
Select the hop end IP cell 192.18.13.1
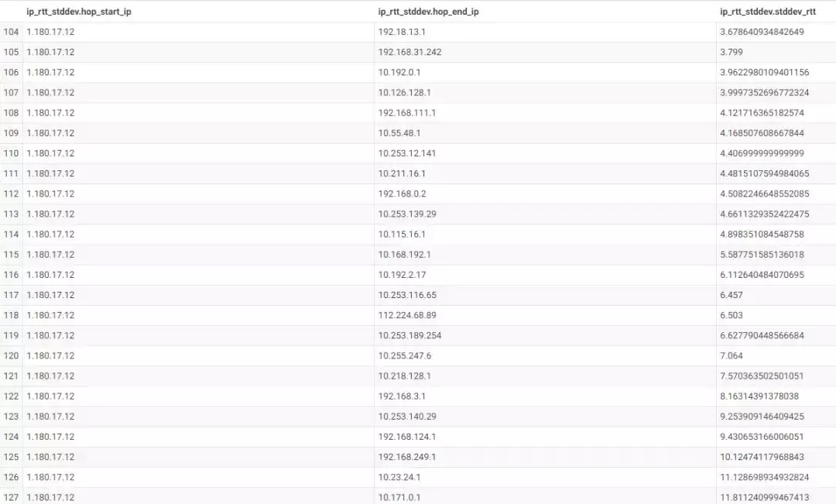click(x=402, y=32)
